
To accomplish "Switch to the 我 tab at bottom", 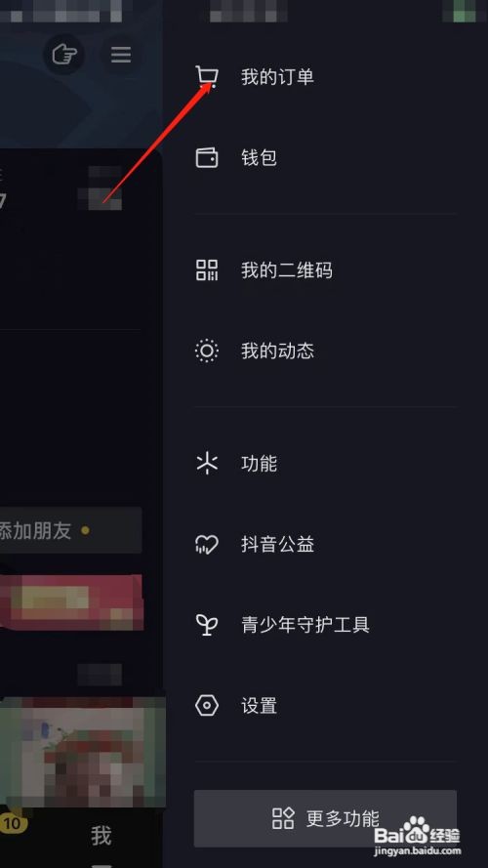I will 102,836.
